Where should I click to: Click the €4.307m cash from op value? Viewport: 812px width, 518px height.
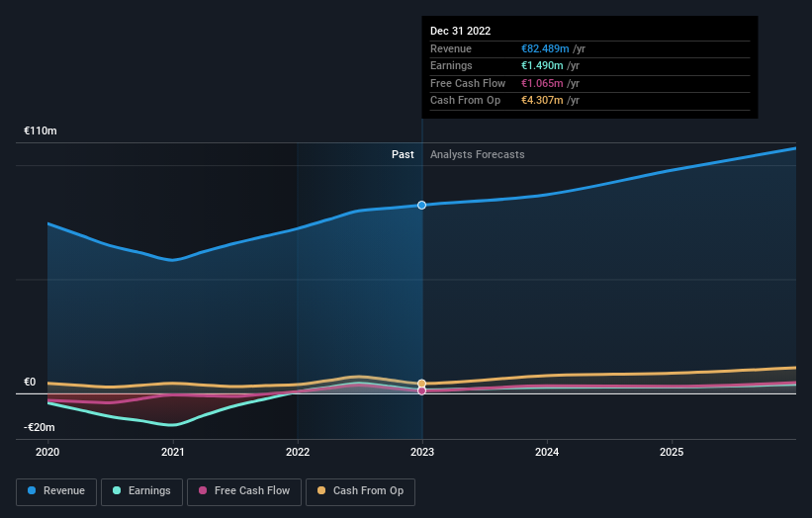(542, 101)
